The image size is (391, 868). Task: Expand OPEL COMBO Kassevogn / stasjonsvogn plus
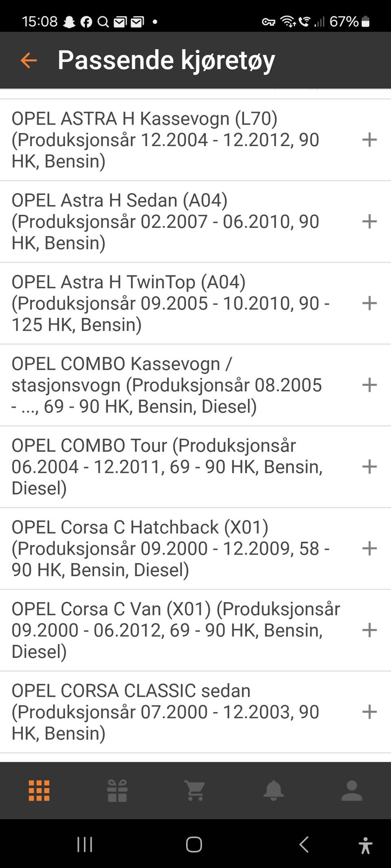pyautogui.click(x=369, y=385)
